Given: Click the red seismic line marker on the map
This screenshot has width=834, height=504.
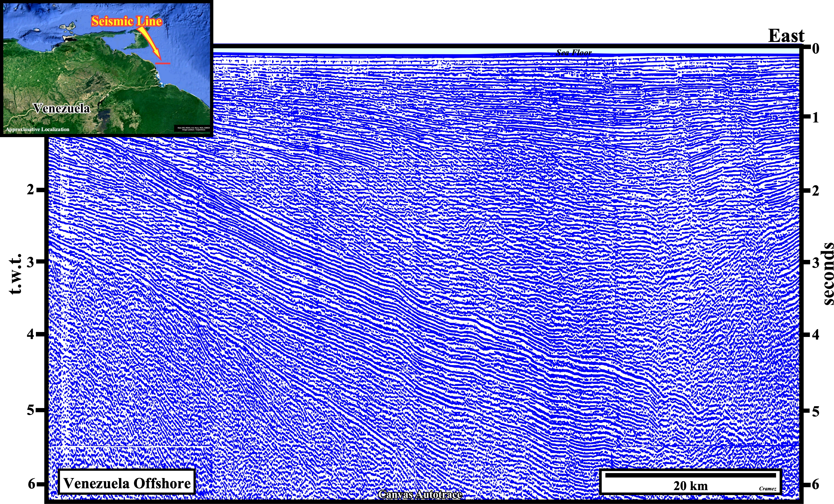Looking at the screenshot, I should pos(163,63).
